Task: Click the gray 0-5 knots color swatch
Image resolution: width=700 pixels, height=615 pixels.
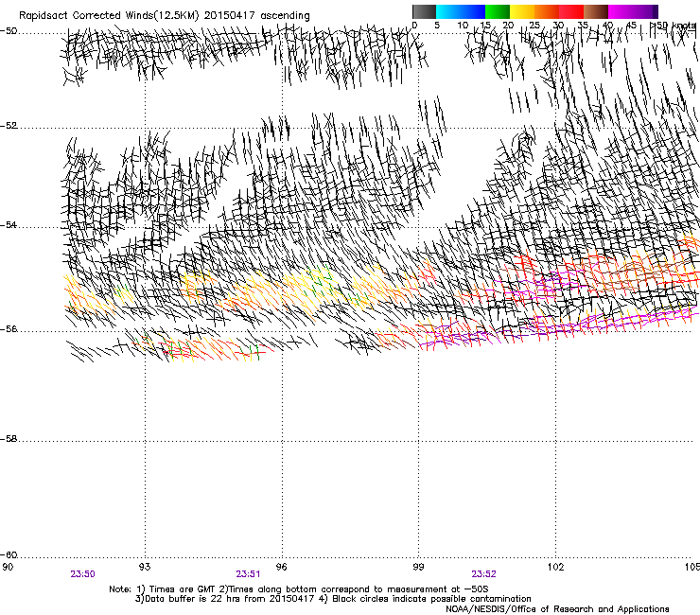Action: pyautogui.click(x=424, y=11)
